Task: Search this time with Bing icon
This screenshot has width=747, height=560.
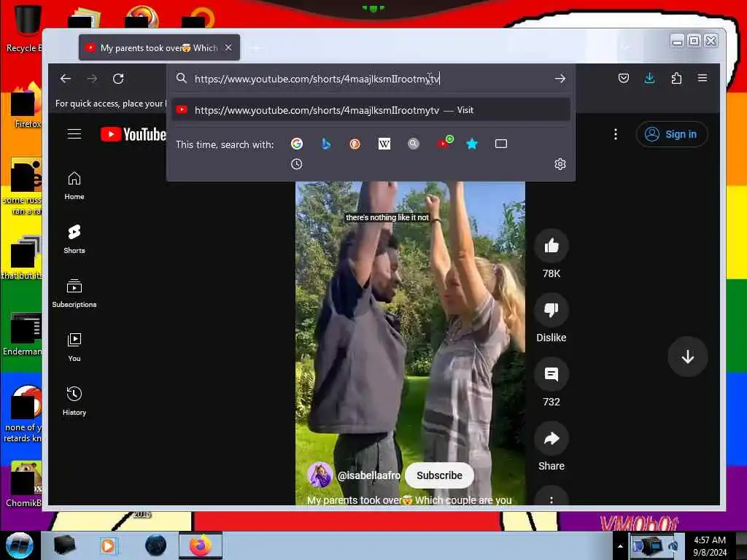Action: point(326,144)
